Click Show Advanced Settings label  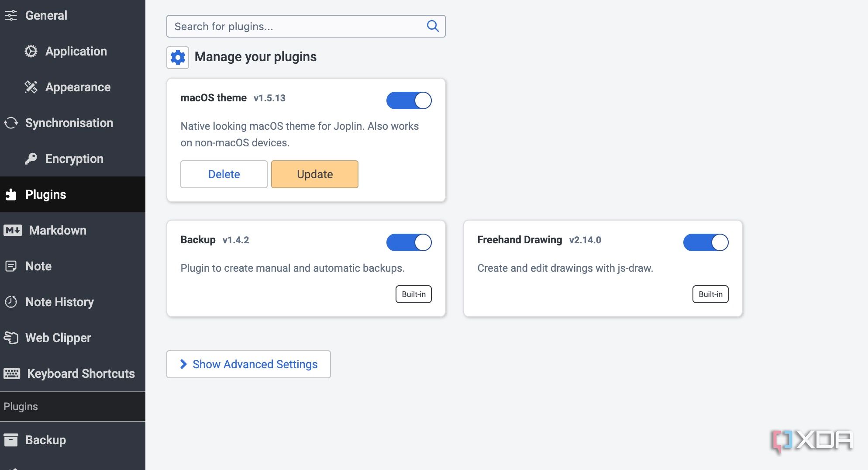(x=255, y=364)
